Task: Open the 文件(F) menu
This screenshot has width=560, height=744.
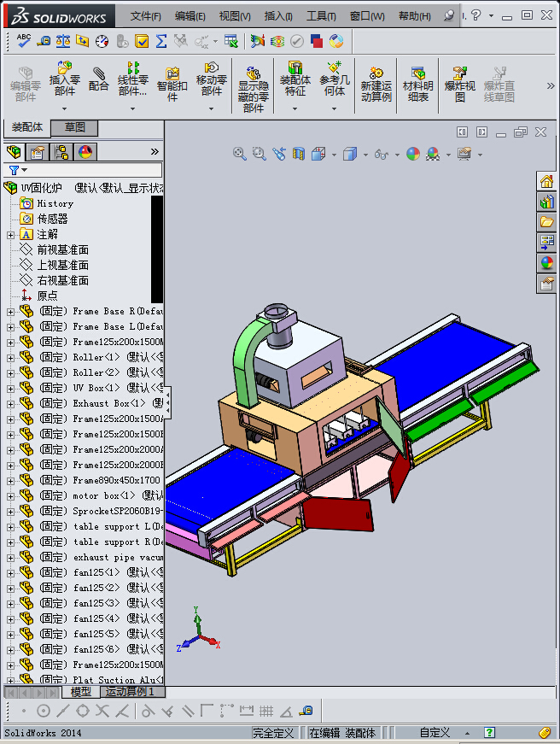Action: point(146,16)
